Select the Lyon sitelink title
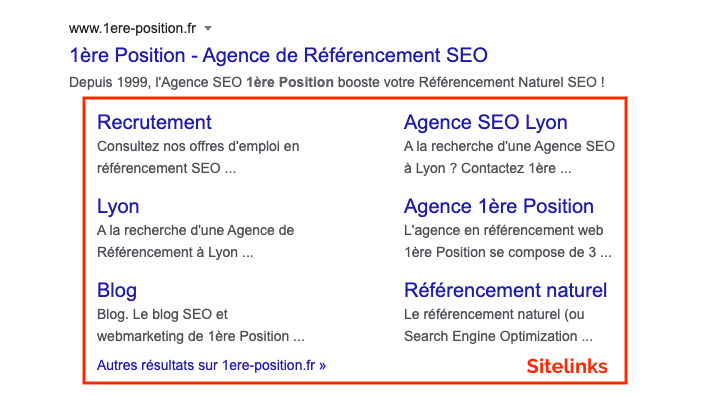713x396 pixels. pyautogui.click(x=118, y=206)
